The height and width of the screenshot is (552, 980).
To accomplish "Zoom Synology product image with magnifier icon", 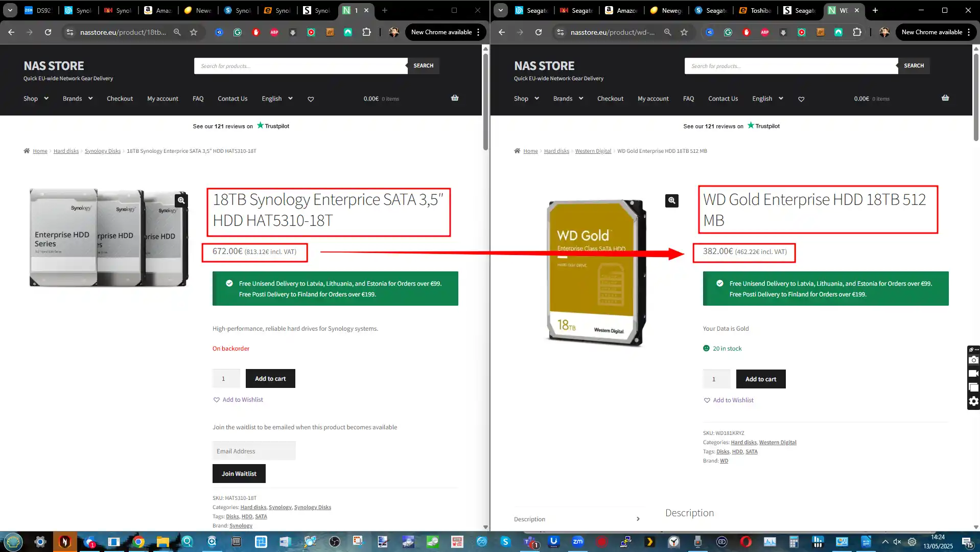I will click(181, 200).
